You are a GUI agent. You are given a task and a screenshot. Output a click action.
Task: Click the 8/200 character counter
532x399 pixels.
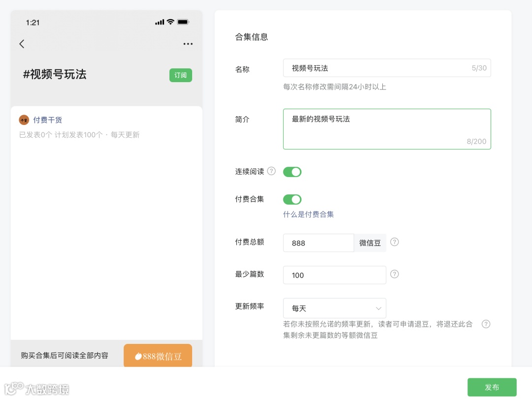click(476, 141)
